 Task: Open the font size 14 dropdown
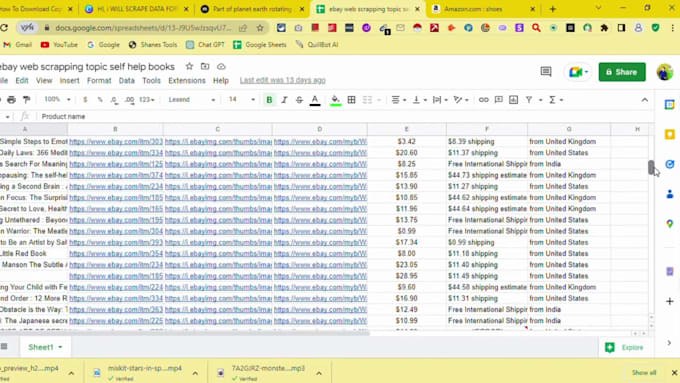pyautogui.click(x=242, y=99)
